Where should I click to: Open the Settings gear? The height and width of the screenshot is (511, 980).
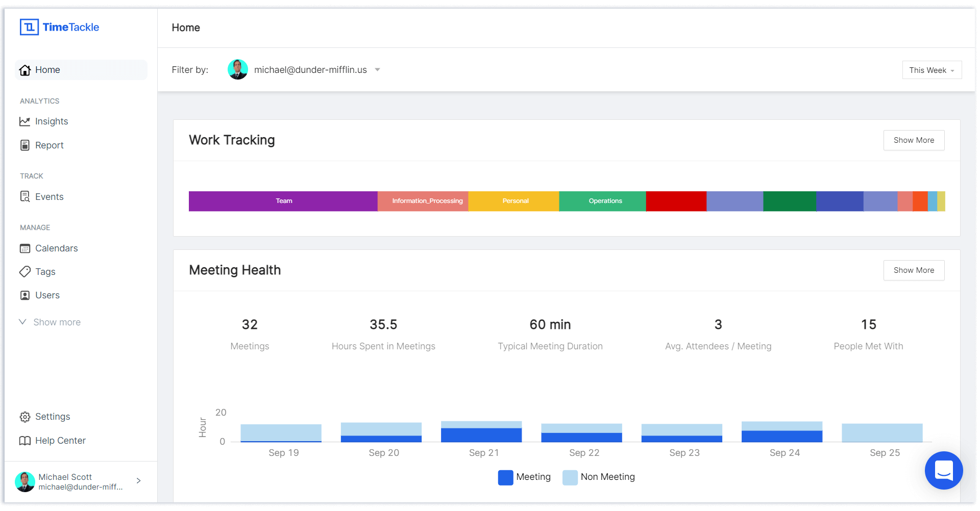(24, 417)
